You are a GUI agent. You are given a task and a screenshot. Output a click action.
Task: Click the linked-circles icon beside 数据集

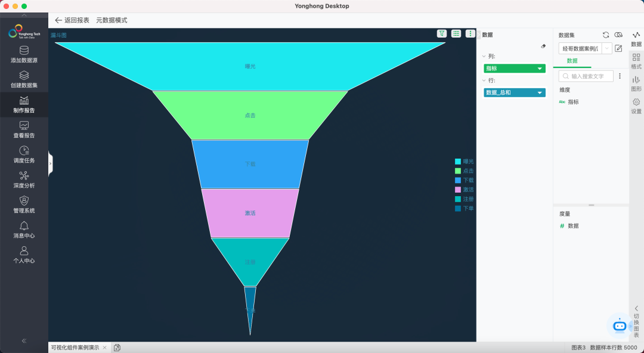pyautogui.click(x=618, y=35)
